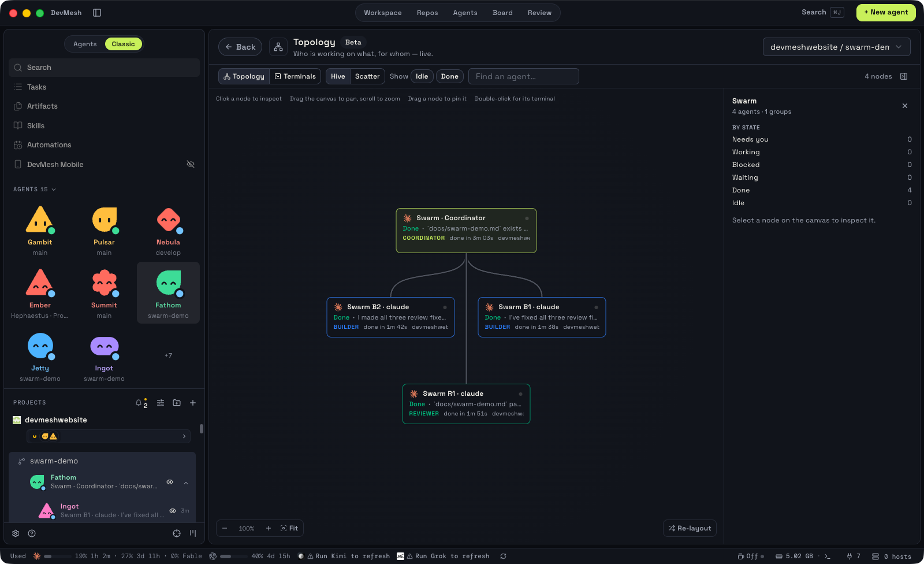Collapse the AGENTS 15 section
The image size is (924, 564).
click(x=35, y=190)
